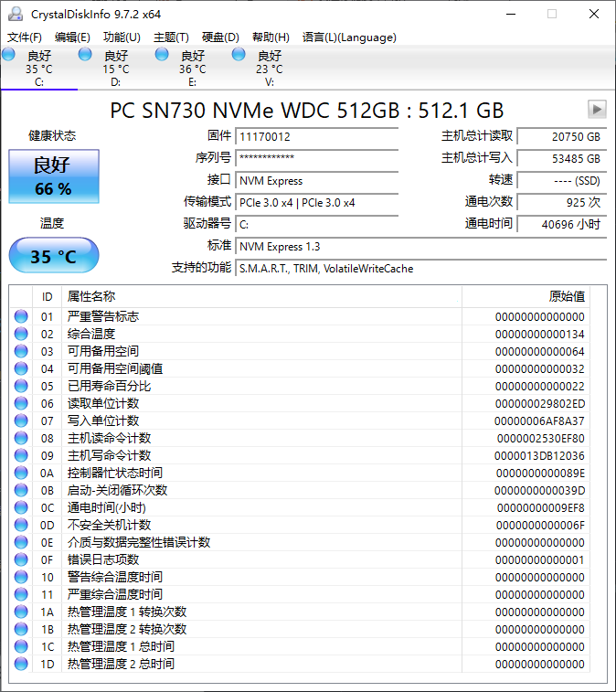
Task: Click the power-on hours 40696 小时 value
Action: pos(562,224)
